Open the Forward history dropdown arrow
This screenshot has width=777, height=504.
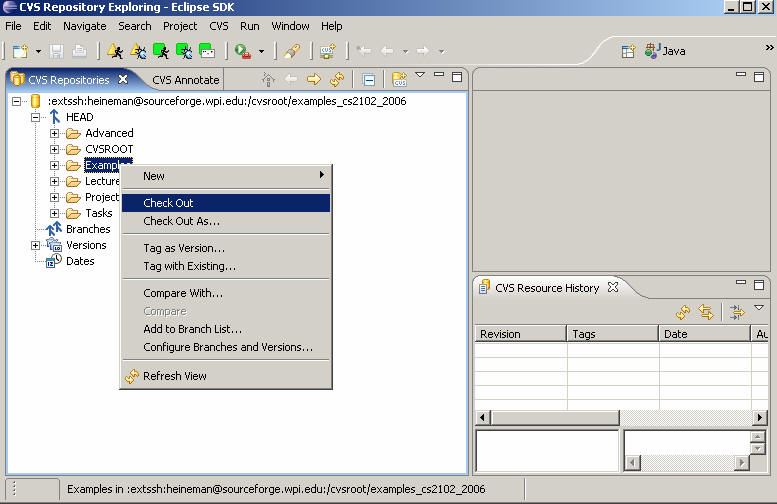[x=442, y=51]
